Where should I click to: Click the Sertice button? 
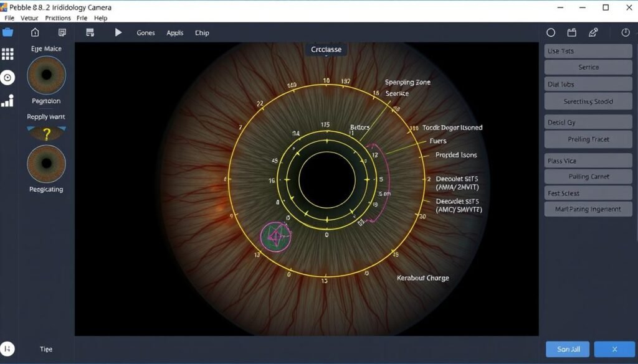(x=588, y=67)
